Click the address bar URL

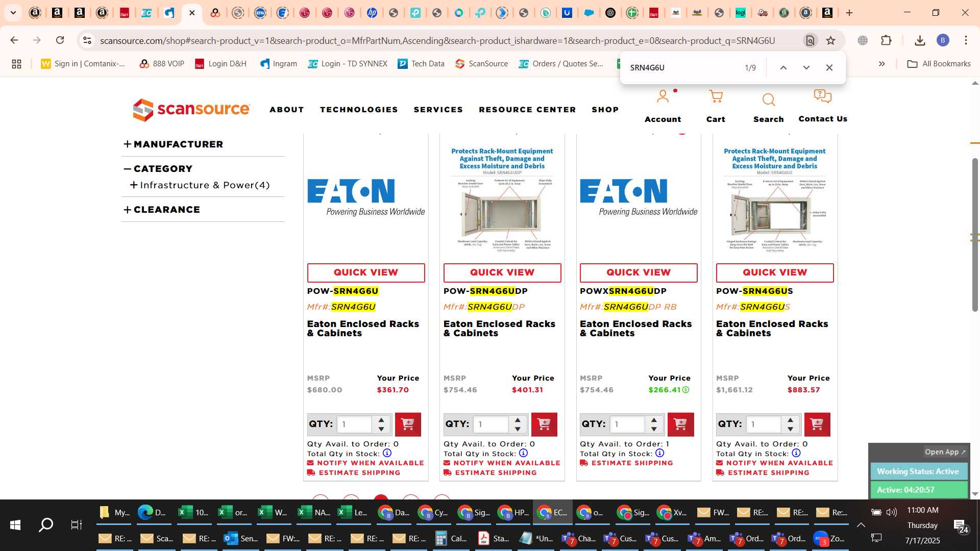click(437, 40)
